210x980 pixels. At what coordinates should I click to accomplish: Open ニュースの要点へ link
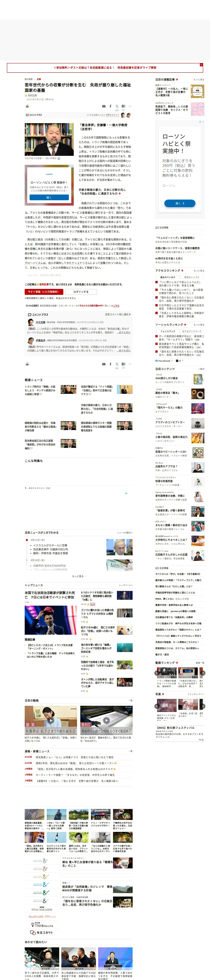[x=125, y=533]
